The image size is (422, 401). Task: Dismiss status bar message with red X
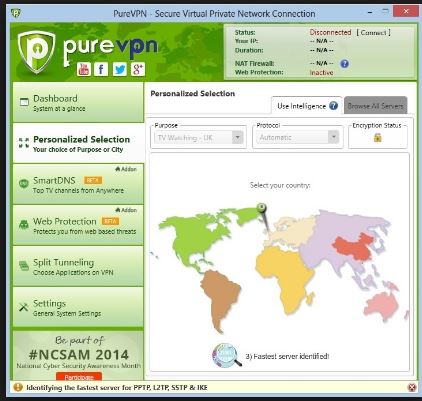(x=412, y=387)
